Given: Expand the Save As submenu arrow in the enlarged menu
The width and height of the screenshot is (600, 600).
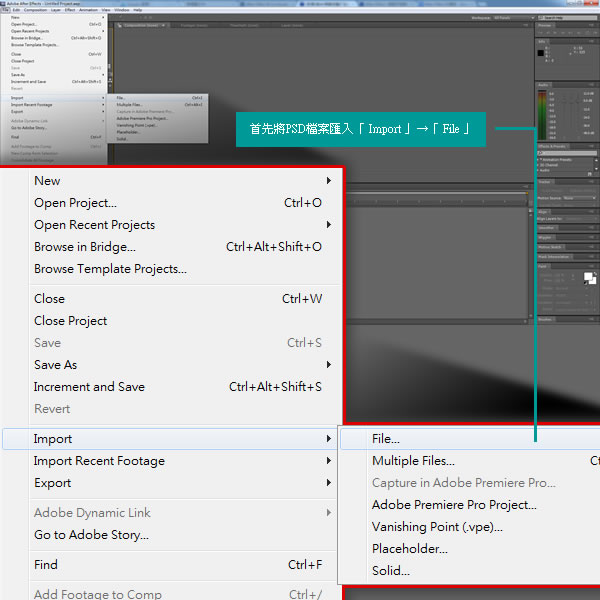Looking at the screenshot, I should coord(329,365).
